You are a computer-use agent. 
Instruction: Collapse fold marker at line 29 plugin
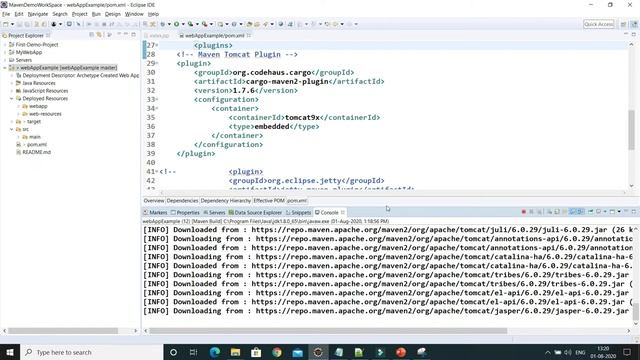157,63
